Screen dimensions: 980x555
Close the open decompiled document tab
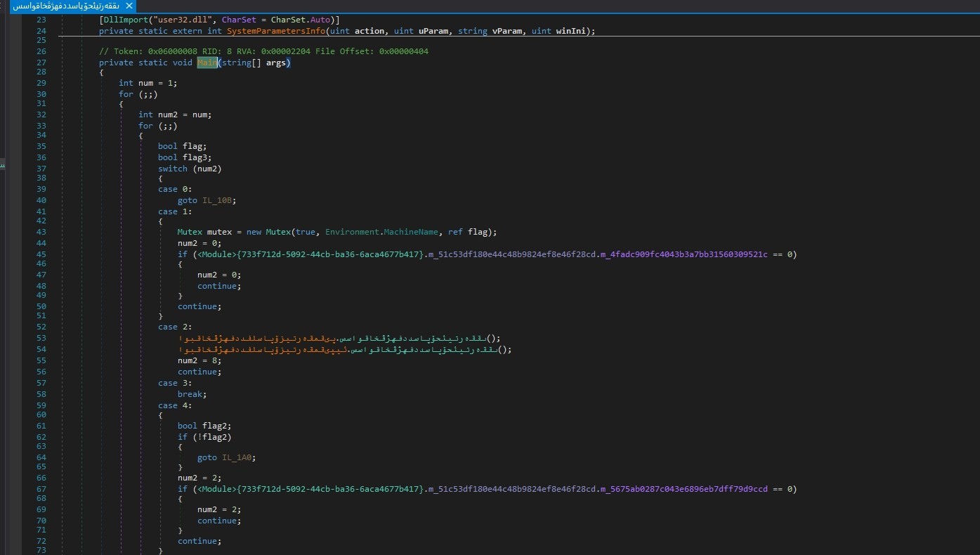coord(129,6)
